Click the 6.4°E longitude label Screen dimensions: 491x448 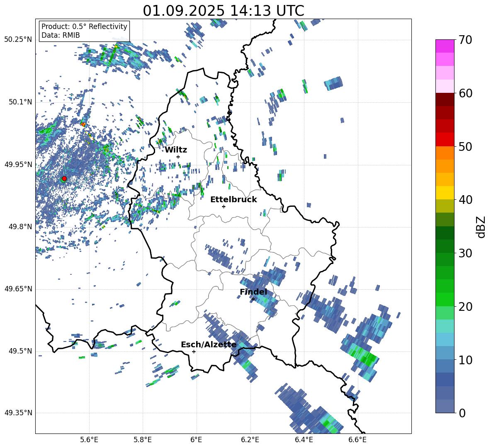click(x=304, y=440)
